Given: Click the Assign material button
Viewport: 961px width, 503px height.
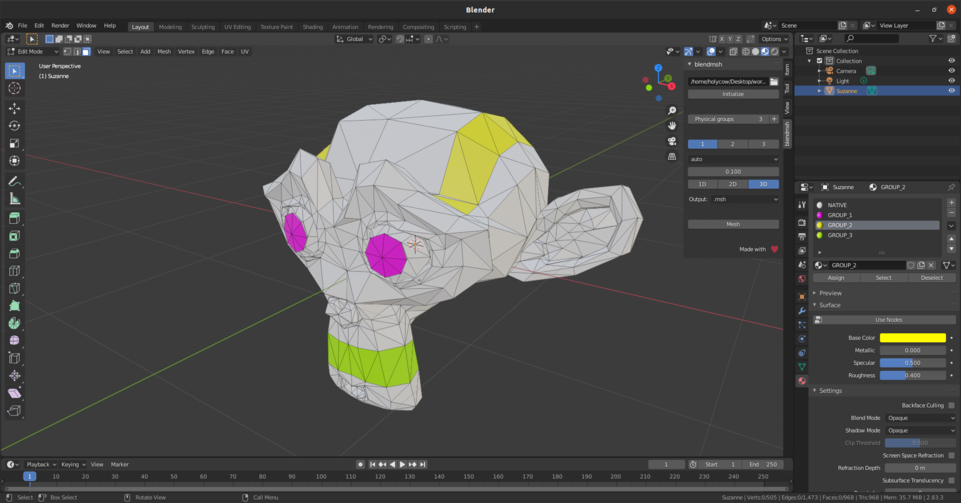Looking at the screenshot, I should [836, 278].
